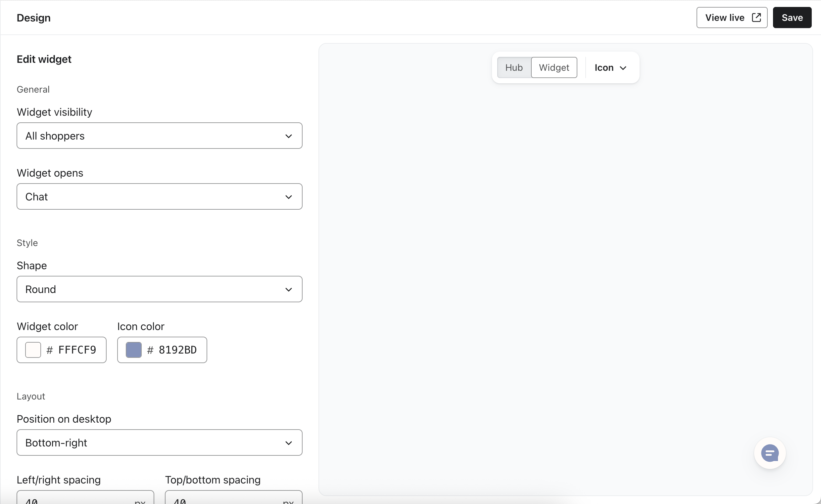Open the Icon dropdown in the preview

(x=610, y=68)
